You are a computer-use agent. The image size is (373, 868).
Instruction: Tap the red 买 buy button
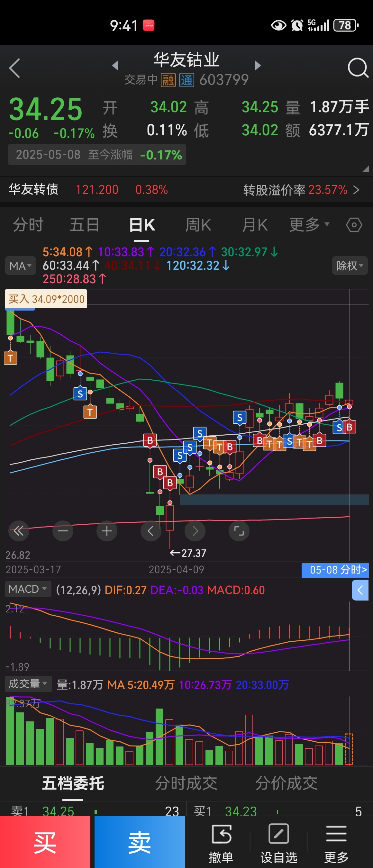[x=45, y=842]
